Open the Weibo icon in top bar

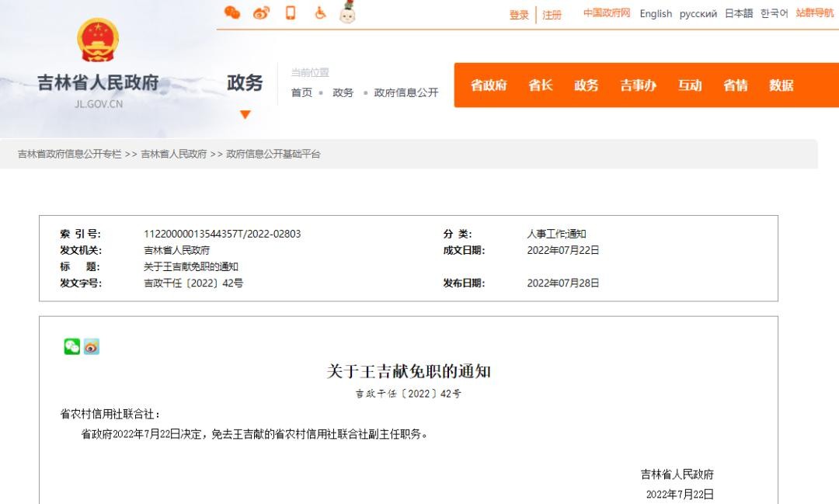262,12
